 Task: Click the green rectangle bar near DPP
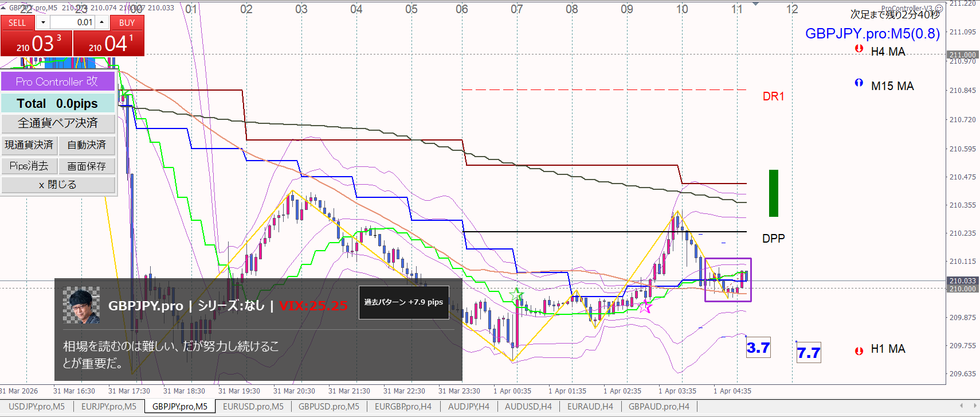[x=773, y=193]
